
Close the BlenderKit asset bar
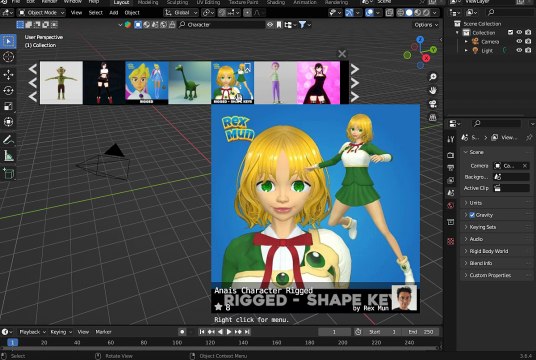[x=342, y=54]
